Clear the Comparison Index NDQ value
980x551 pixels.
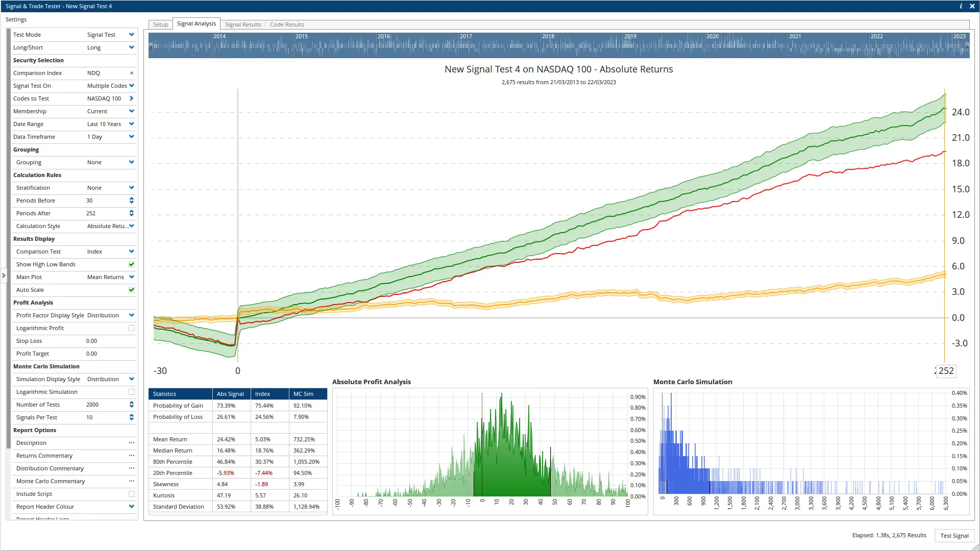pos(132,73)
